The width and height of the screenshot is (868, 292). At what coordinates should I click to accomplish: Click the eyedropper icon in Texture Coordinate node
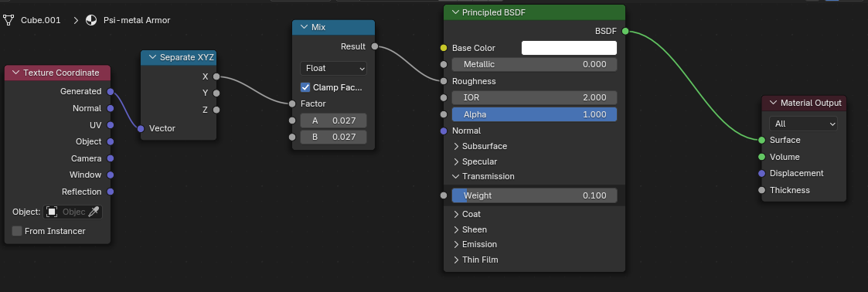(94, 212)
